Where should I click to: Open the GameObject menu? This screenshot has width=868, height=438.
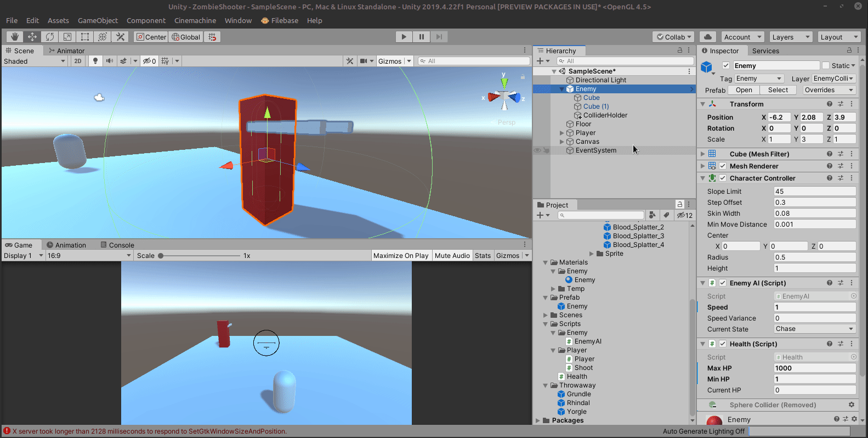[98, 20]
